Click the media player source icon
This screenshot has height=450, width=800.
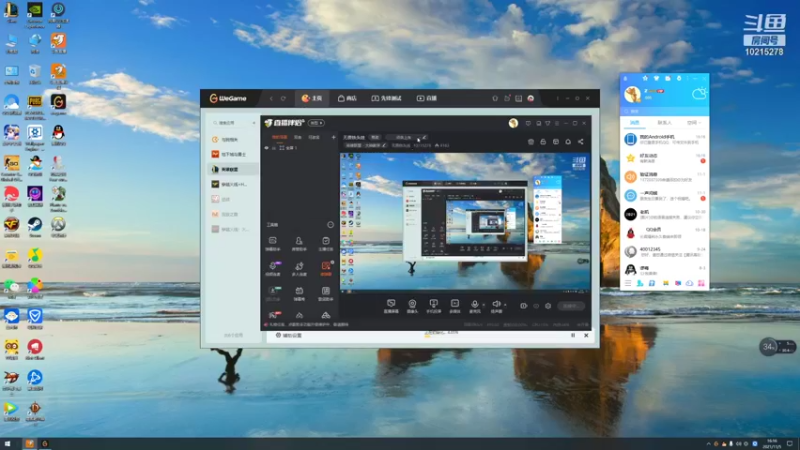point(455,306)
